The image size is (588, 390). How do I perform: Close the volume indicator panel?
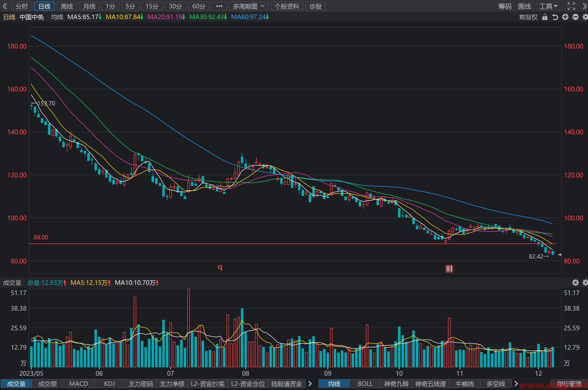point(576,283)
